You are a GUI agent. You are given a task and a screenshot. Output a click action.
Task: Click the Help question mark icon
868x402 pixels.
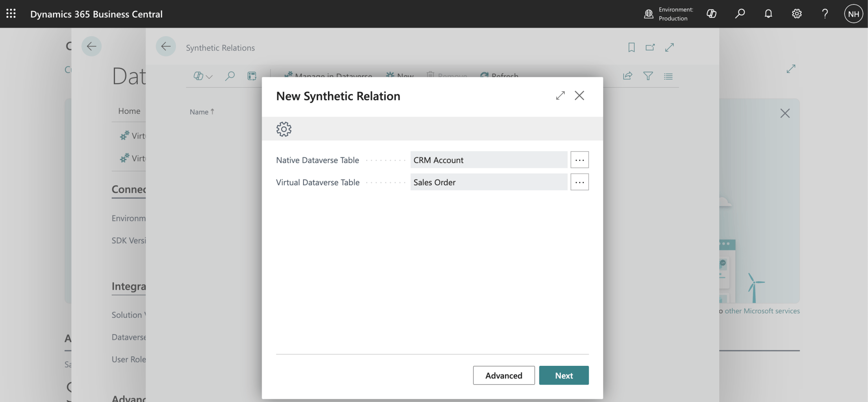(x=825, y=14)
